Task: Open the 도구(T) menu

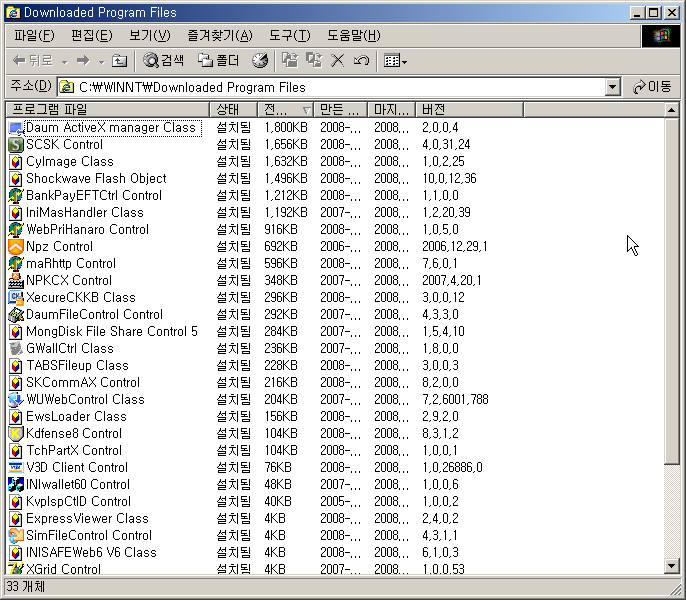Action: coord(290,35)
